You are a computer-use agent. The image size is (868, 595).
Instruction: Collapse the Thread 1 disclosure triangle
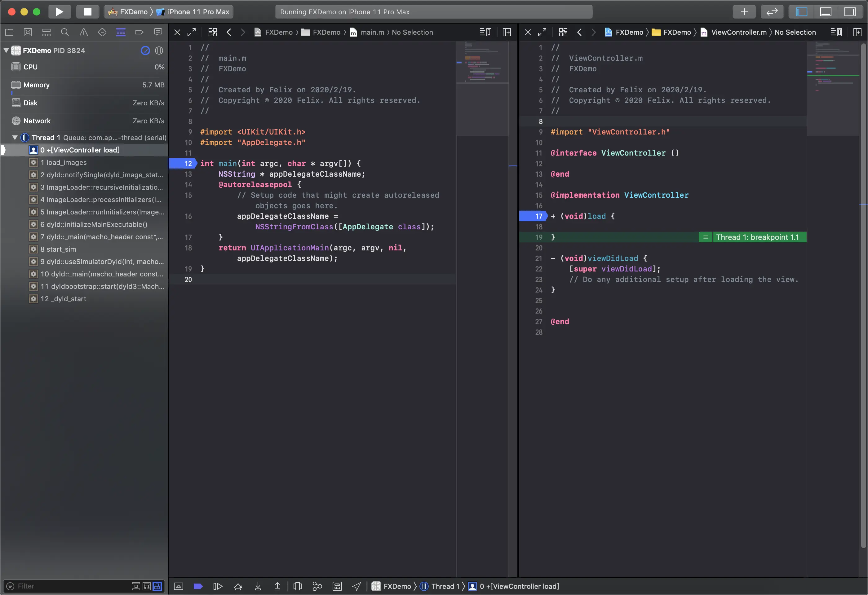tap(15, 138)
